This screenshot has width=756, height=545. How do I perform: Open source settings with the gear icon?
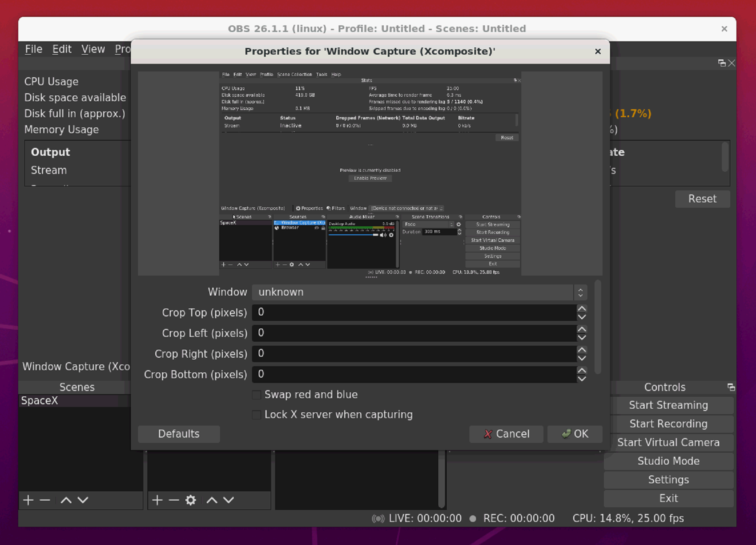point(190,500)
